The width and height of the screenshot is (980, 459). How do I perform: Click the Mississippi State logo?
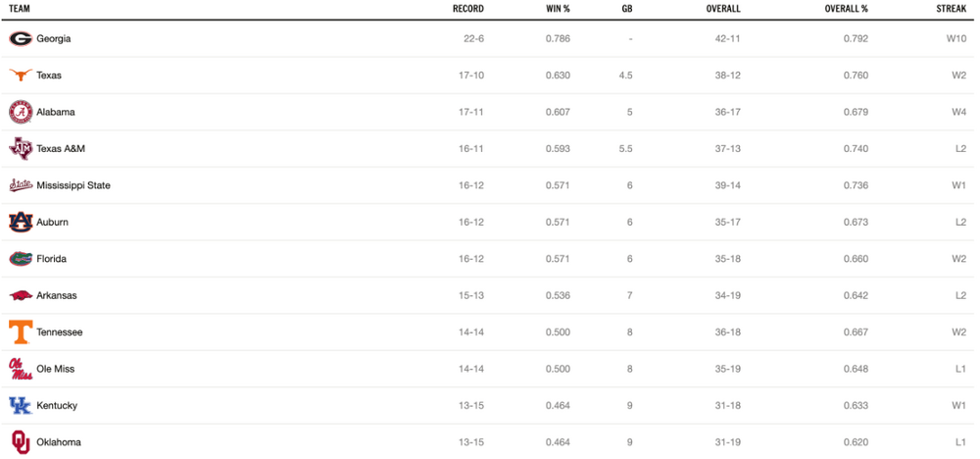coord(21,185)
